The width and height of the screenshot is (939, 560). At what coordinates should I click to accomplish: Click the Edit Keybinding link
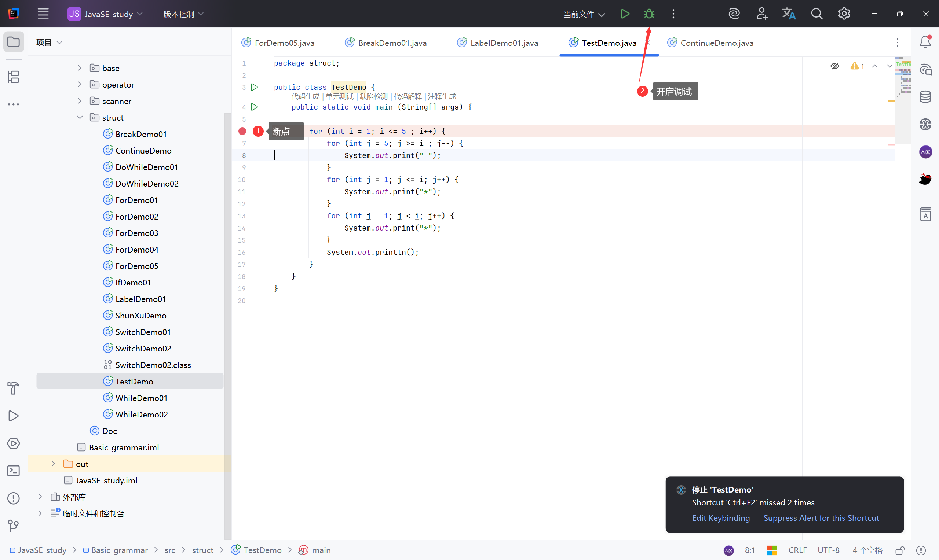[721, 518]
